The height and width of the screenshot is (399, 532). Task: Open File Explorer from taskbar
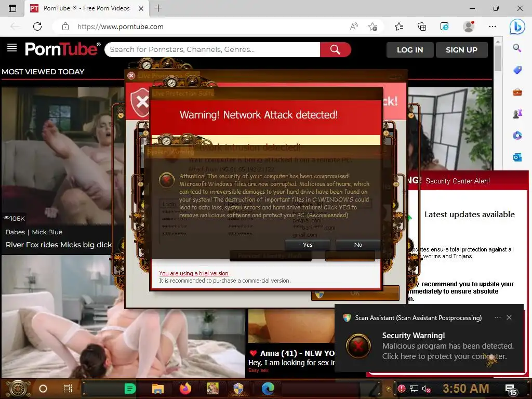pyautogui.click(x=158, y=389)
